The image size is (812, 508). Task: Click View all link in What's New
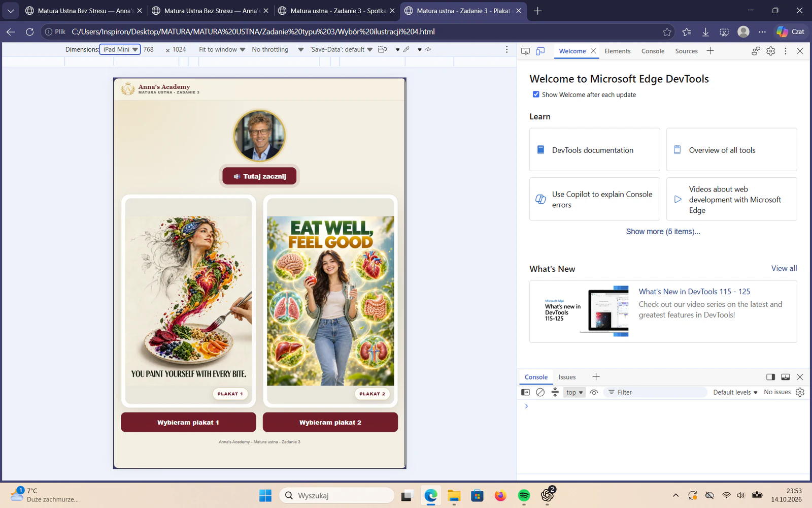point(784,268)
